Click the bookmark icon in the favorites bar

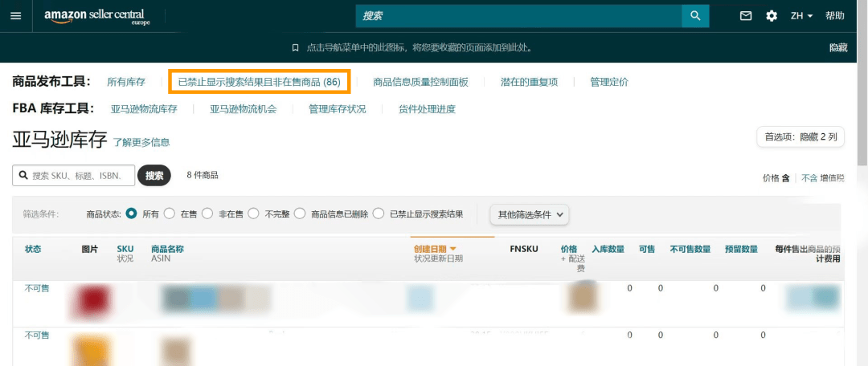[296, 48]
